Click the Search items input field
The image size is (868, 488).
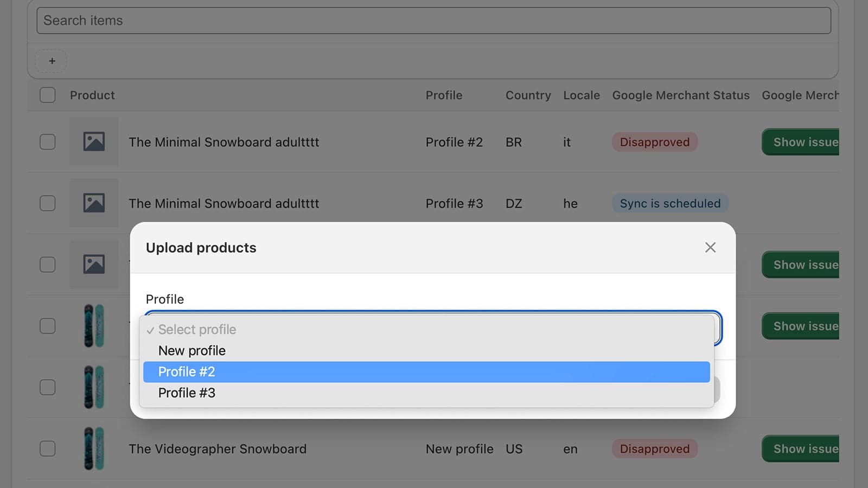[x=433, y=21]
